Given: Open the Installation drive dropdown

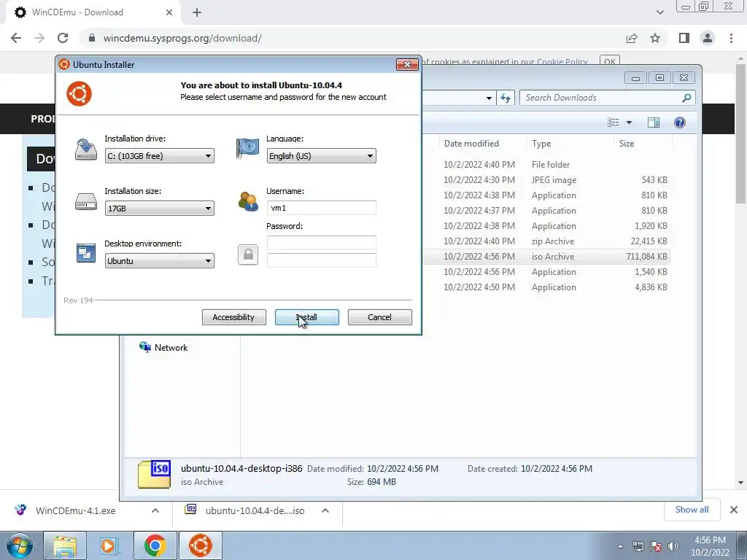Looking at the screenshot, I should coord(159,156).
